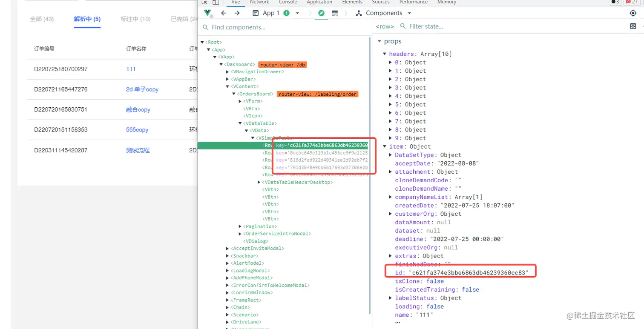Select the Snackbar component in tree

click(244, 256)
